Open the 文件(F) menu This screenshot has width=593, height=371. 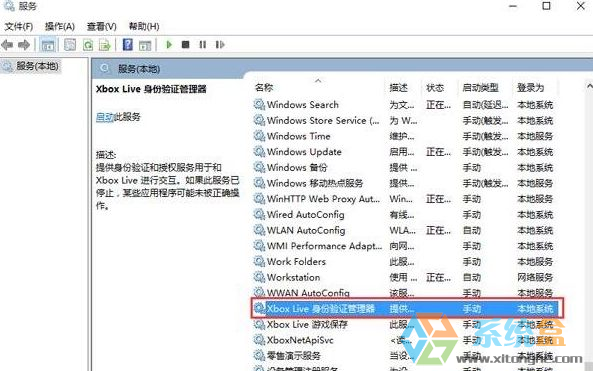point(19,26)
